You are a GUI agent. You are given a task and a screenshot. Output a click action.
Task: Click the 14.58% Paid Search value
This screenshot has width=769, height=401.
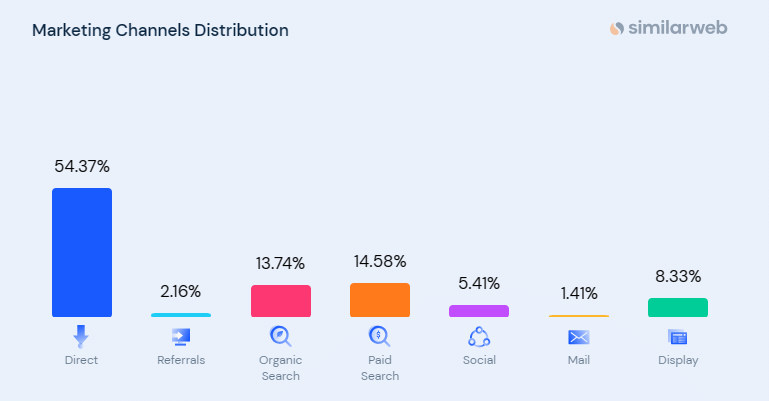coord(380,261)
